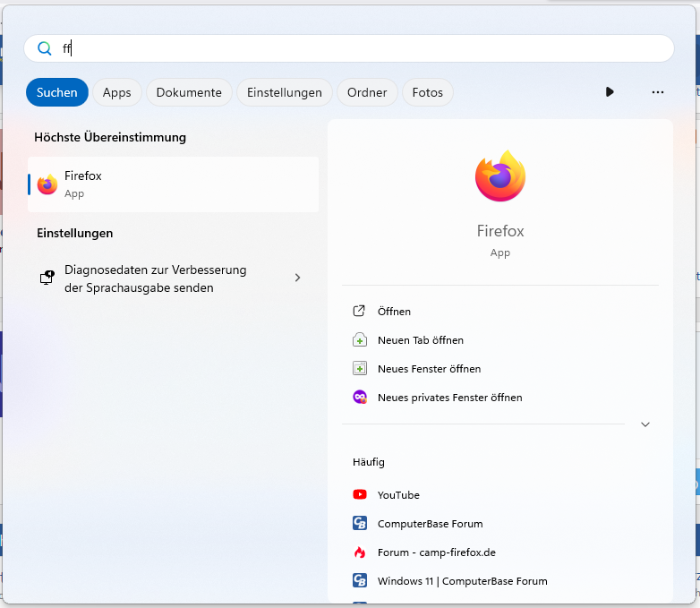
Task: Open the three-dots options menu
Action: 658,92
